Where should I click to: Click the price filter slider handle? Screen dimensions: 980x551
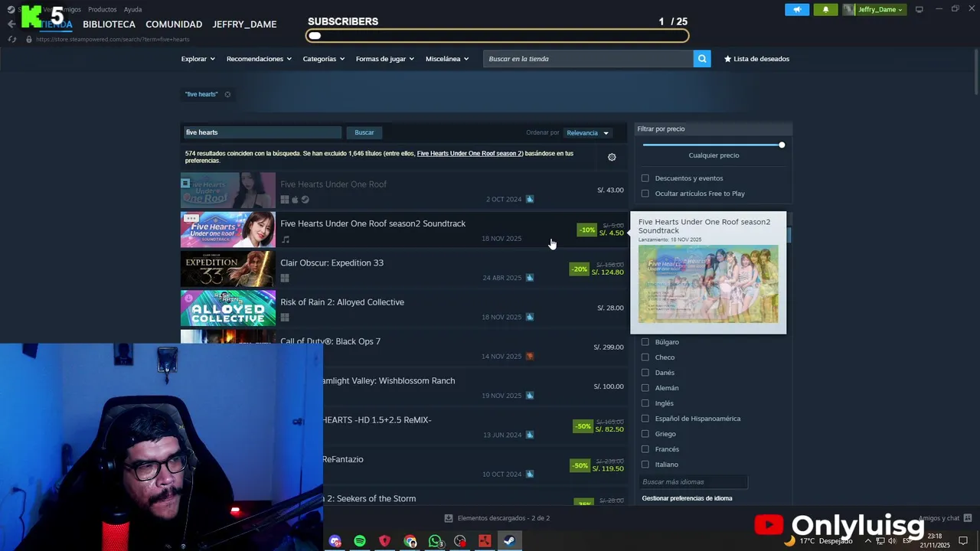[782, 145]
